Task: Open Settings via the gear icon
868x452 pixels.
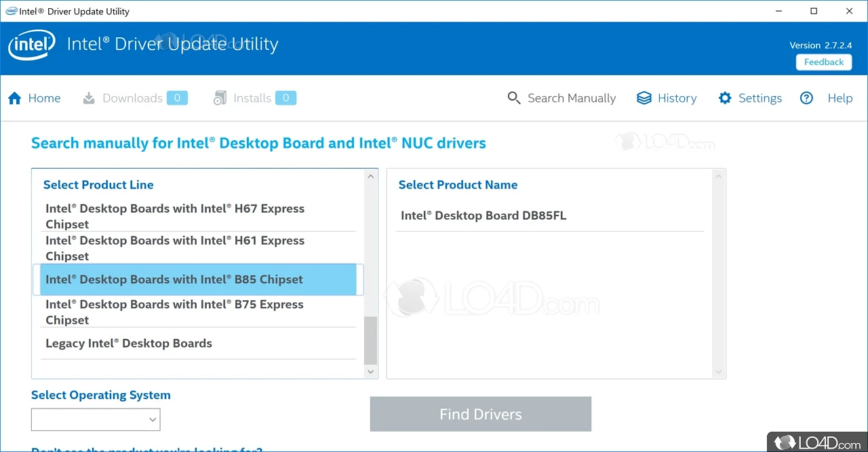Action: (x=725, y=98)
